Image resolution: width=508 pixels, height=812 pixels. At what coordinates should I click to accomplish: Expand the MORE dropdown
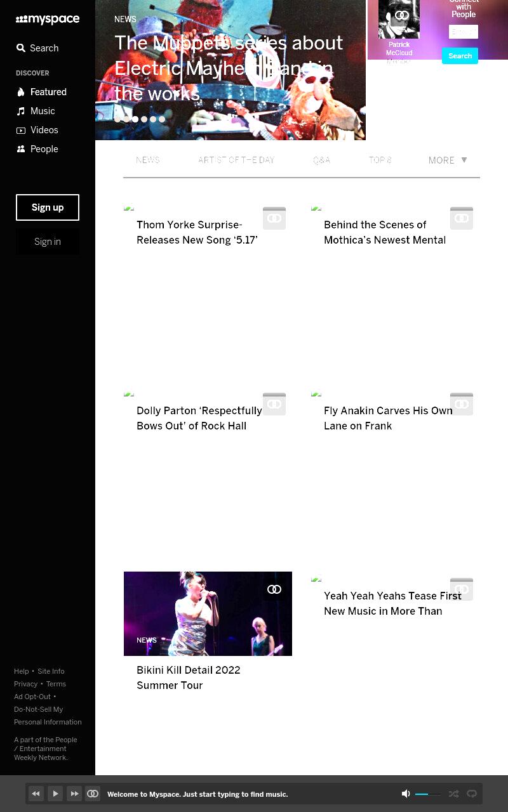click(448, 160)
